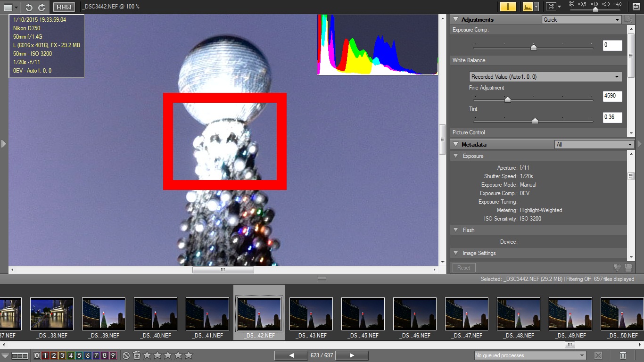Click the remove label/rating circle icon
This screenshot has width=644, height=362.
pos(126,355)
